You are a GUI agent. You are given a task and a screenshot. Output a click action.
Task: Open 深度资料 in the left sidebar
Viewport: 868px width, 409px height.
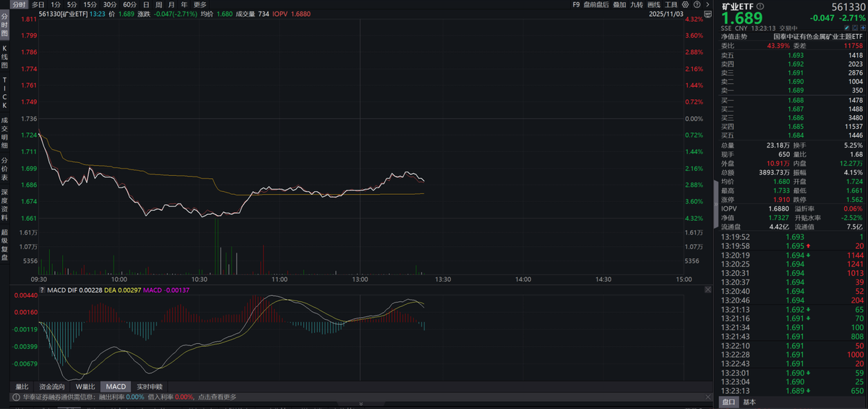[x=4, y=206]
